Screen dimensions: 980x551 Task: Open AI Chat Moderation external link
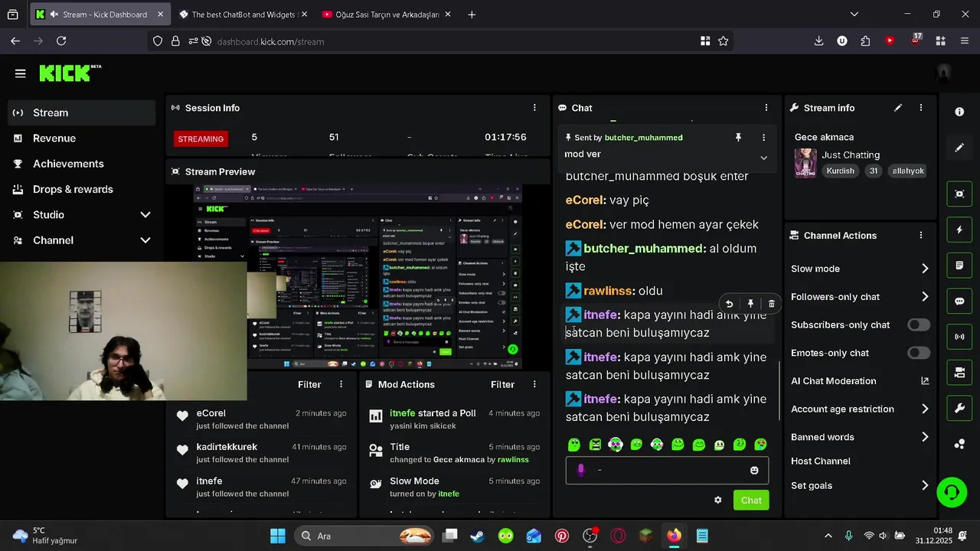pyautogui.click(x=925, y=381)
